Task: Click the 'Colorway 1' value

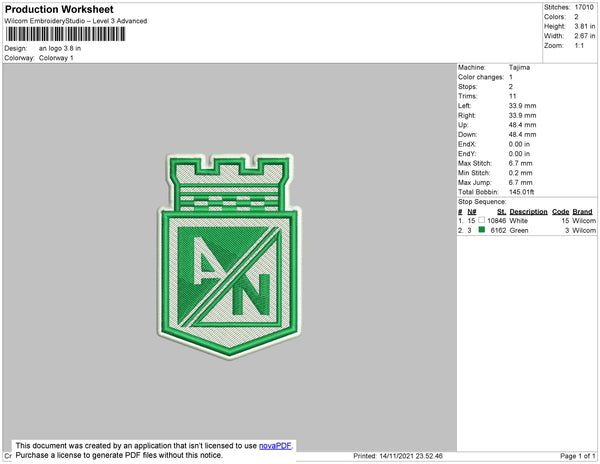Action: [56, 58]
